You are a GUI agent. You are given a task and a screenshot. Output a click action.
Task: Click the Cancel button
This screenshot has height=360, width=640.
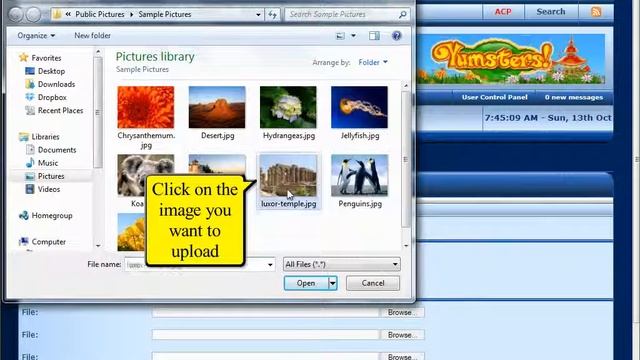(x=373, y=283)
